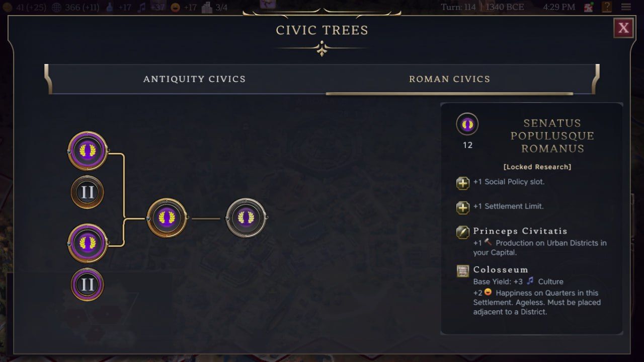Click the lower mastery II node with purple ring
The image size is (644, 362).
point(88,284)
